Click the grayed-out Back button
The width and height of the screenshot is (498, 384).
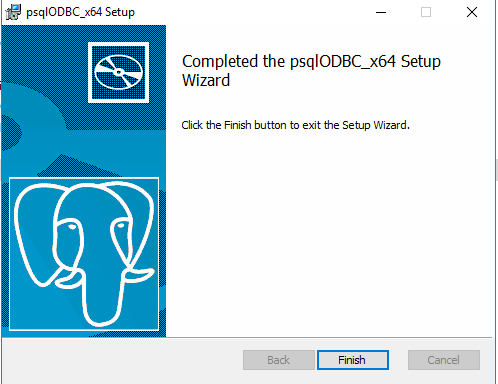279,360
